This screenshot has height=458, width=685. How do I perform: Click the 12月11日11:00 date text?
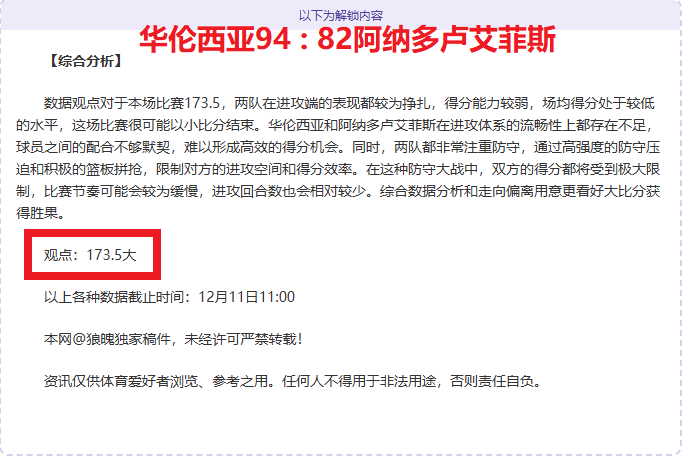pyautogui.click(x=247, y=297)
